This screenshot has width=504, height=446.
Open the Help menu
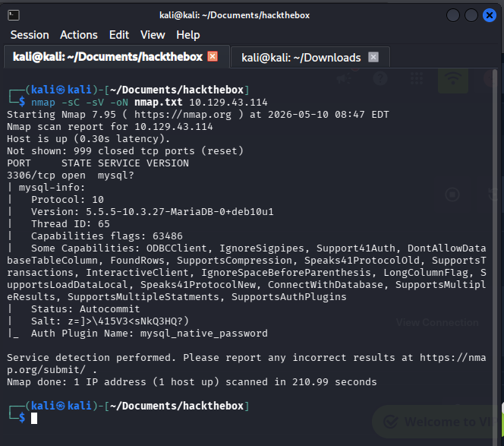coord(188,35)
